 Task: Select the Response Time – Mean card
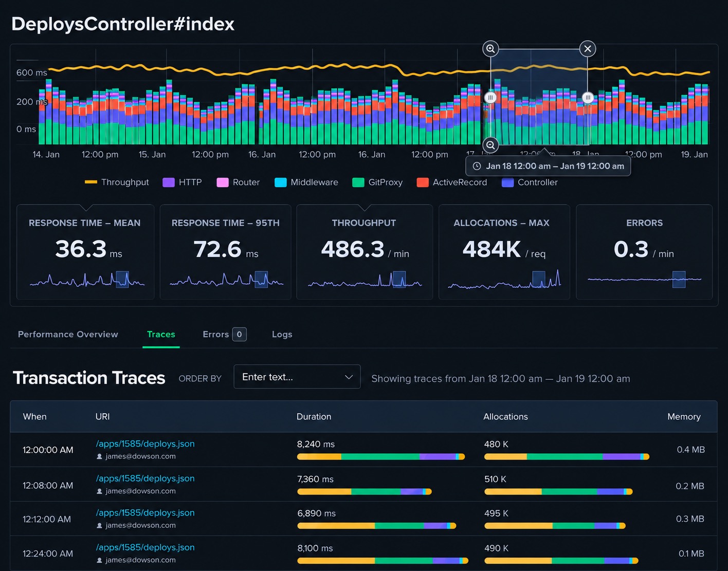pos(85,252)
